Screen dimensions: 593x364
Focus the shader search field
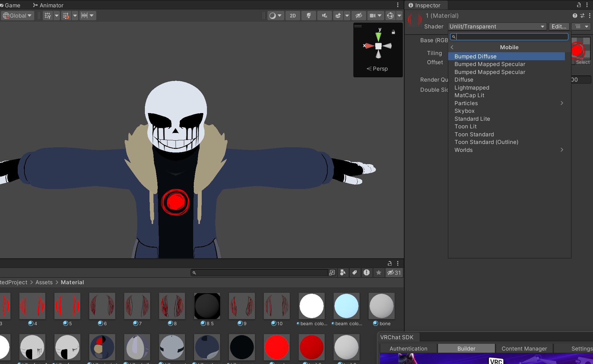tap(509, 37)
